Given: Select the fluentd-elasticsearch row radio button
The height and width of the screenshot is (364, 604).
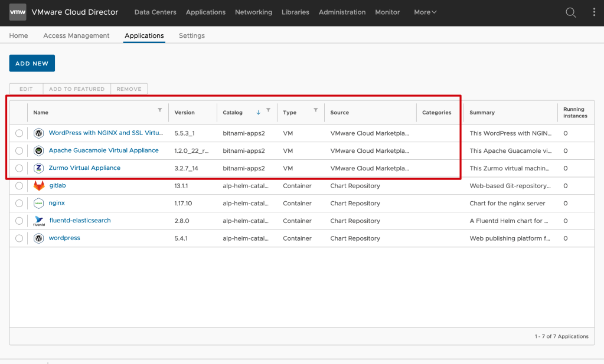Looking at the screenshot, I should click(19, 221).
